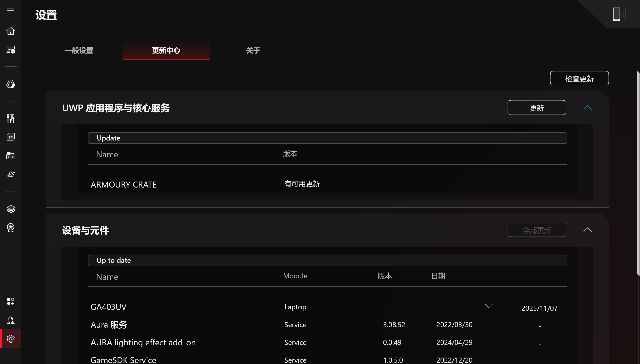Click the vertical scrollbar on right
Image resolution: width=640 pixels, height=364 pixels.
tap(638, 172)
